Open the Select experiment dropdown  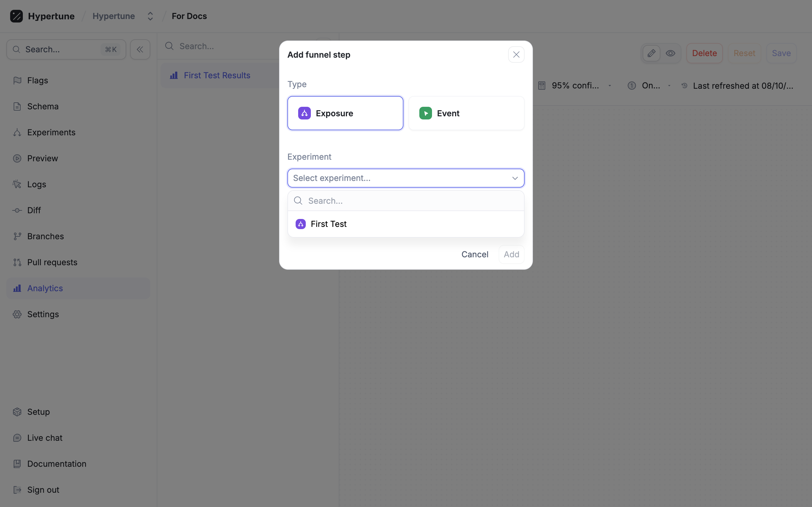coord(405,178)
